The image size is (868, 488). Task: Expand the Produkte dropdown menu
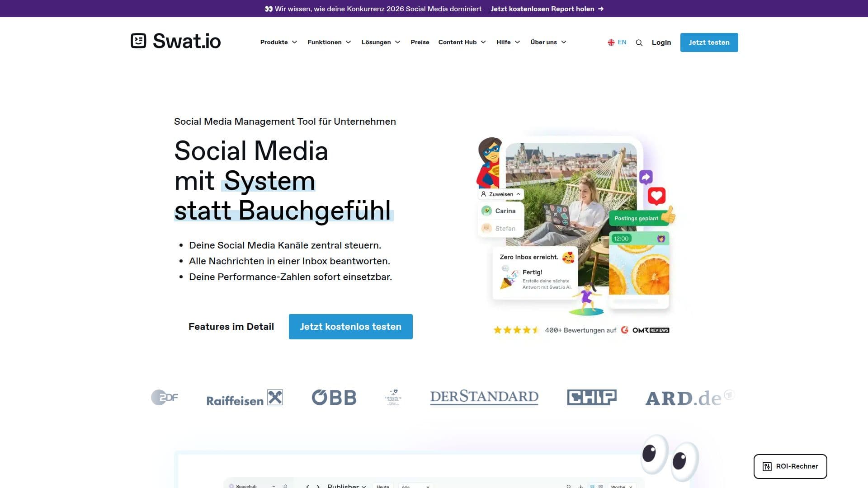point(278,42)
